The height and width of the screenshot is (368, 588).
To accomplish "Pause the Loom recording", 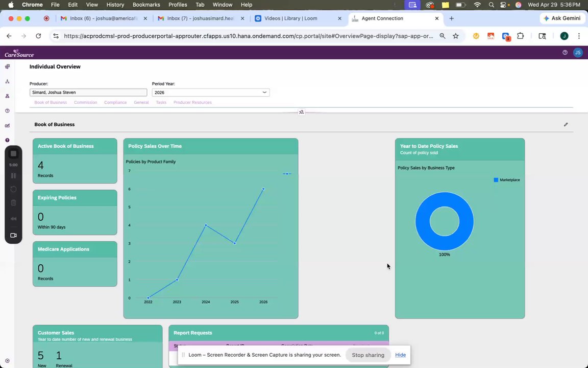I will (x=13, y=175).
